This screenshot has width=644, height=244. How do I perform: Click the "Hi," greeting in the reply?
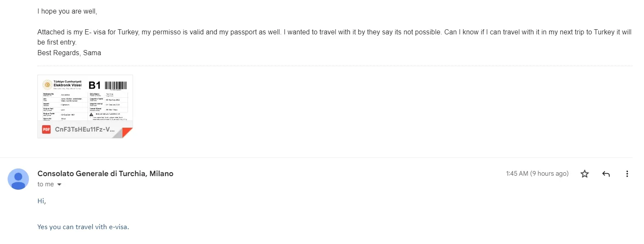click(x=42, y=201)
